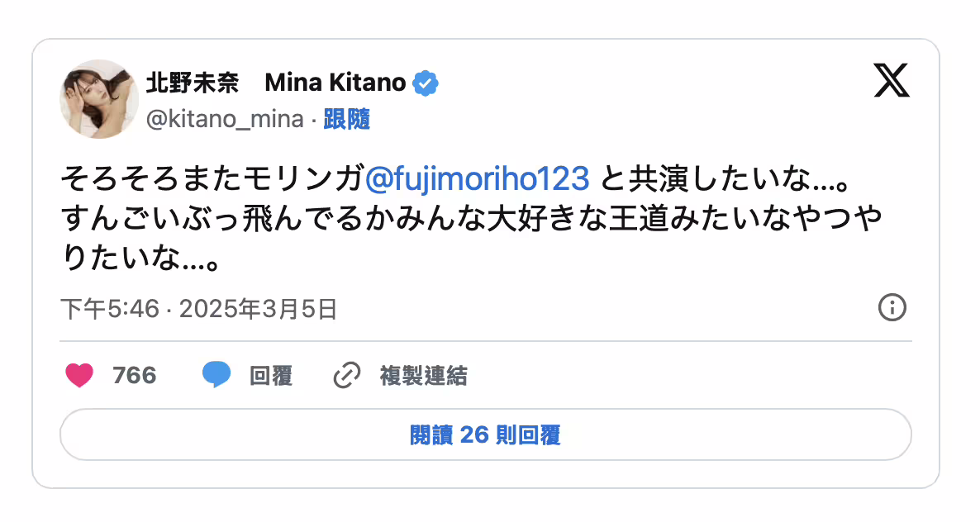The width and height of the screenshot is (980, 522).
Task: Click the X logo icon
Action: [x=892, y=82]
